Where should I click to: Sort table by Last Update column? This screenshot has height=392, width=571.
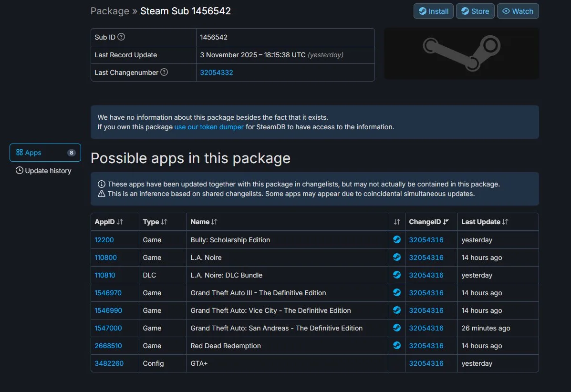tap(485, 222)
